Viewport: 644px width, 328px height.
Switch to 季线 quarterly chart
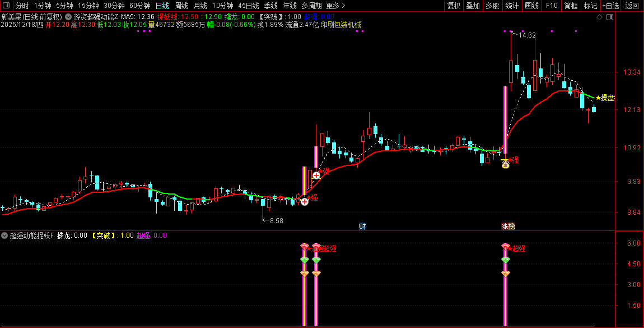[x=270, y=6]
